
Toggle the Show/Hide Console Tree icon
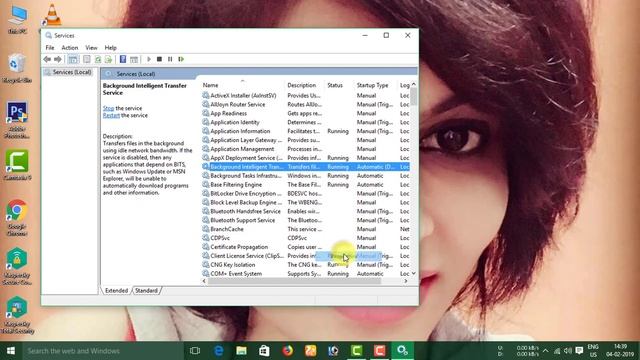(x=73, y=60)
